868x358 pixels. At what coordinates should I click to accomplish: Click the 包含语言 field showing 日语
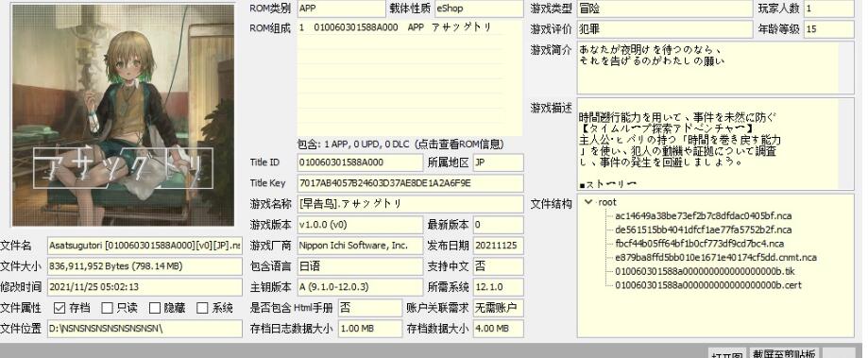point(360,266)
